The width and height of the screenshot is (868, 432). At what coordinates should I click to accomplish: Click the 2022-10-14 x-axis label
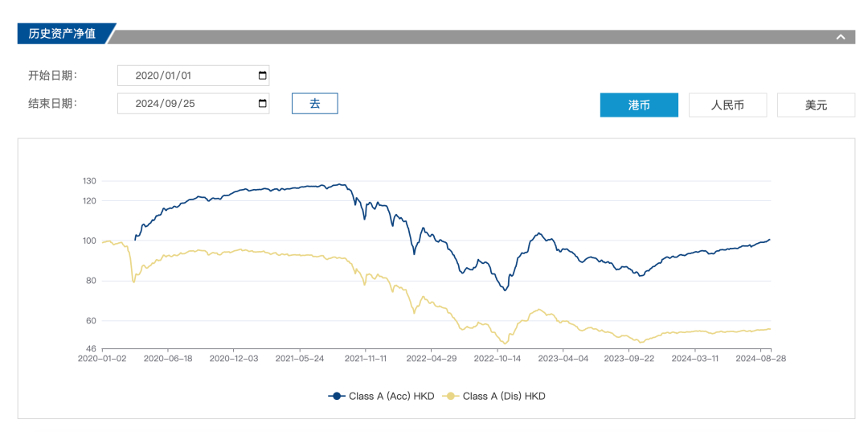point(497,358)
